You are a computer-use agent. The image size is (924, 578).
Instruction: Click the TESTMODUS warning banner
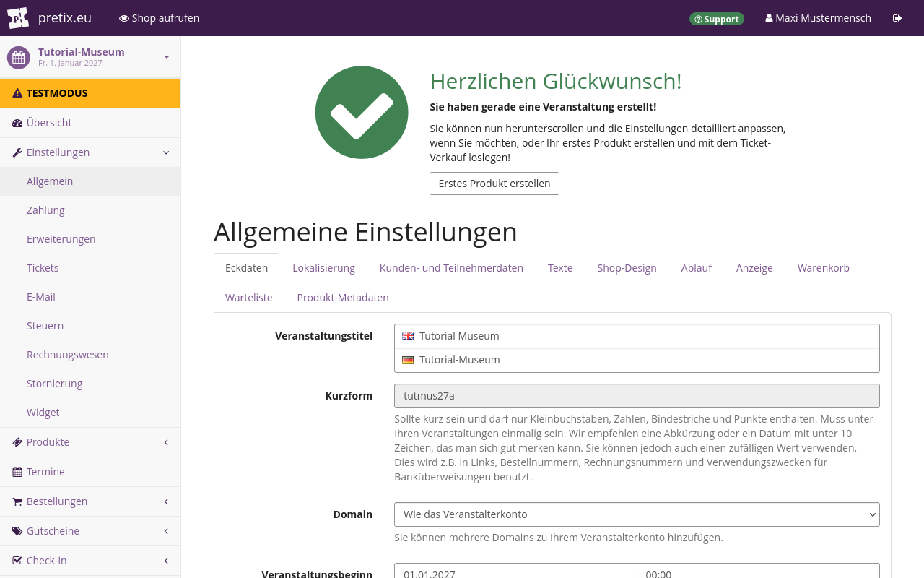(x=90, y=93)
